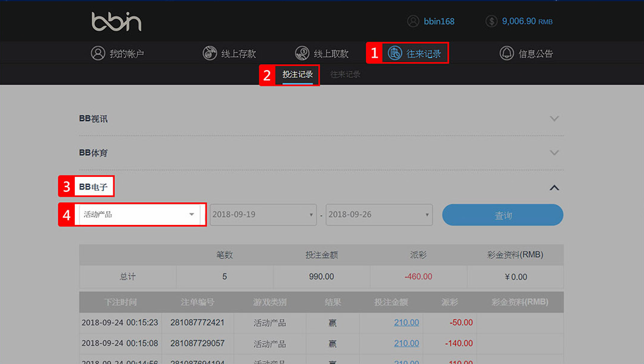This screenshot has height=364, width=644.
Task: Click the 结果 column header
Action: pos(332,302)
